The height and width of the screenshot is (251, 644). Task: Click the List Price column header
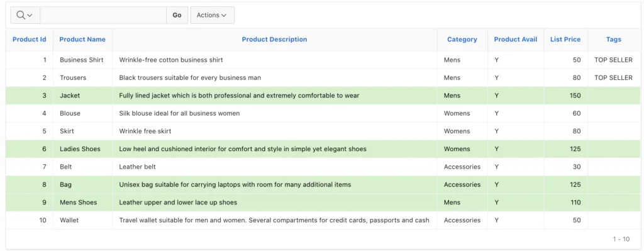pyautogui.click(x=565, y=40)
